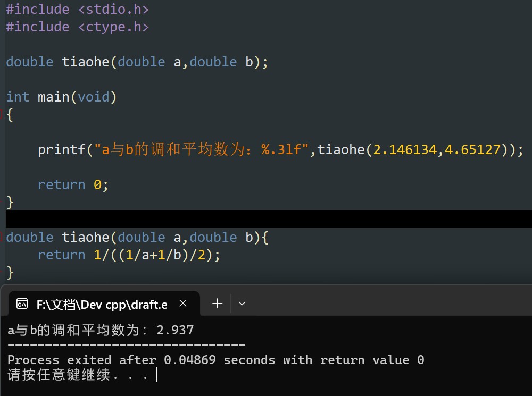Click the '#include <ctype.h>' line
Image resolution: width=532 pixels, height=396 pixels.
77,27
